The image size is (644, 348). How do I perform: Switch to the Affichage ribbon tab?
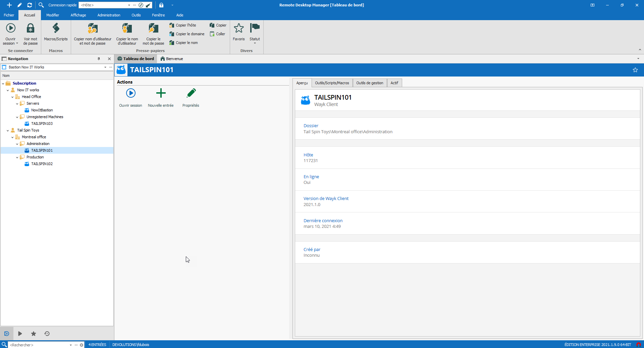coord(78,15)
